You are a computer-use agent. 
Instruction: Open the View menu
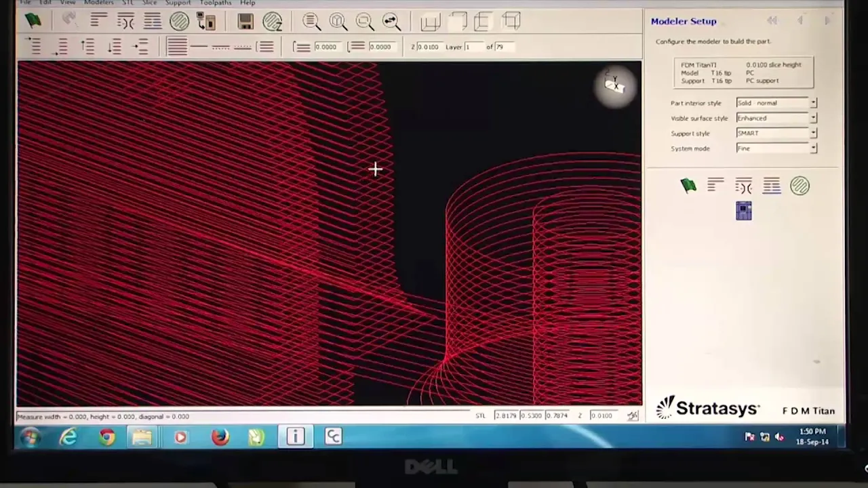[67, 3]
